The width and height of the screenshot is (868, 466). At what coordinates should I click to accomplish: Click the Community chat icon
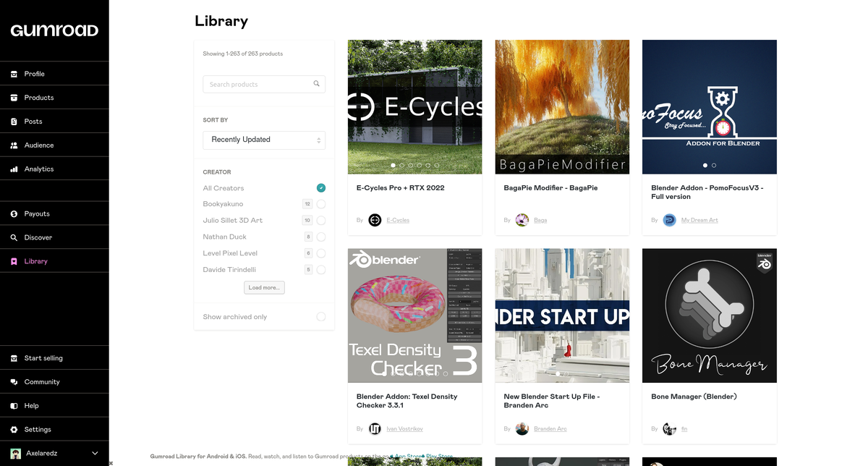click(x=14, y=382)
